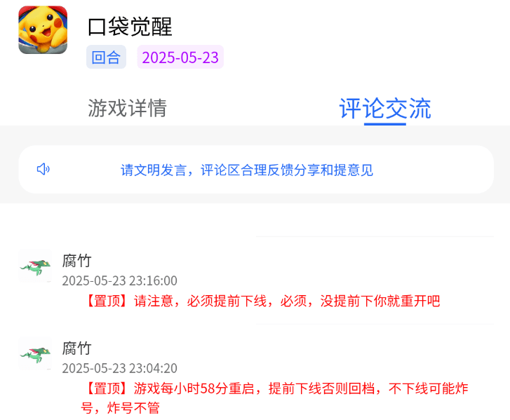Image resolution: width=510 pixels, height=420 pixels.
Task: Select the 评论交流 tab
Action: pos(385,108)
